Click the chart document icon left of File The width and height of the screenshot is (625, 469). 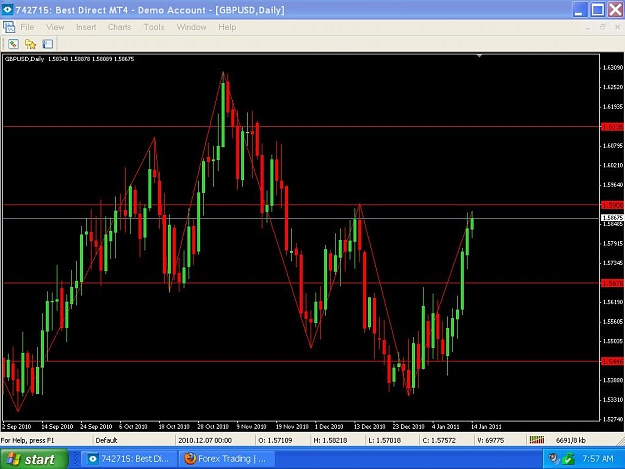[8, 27]
